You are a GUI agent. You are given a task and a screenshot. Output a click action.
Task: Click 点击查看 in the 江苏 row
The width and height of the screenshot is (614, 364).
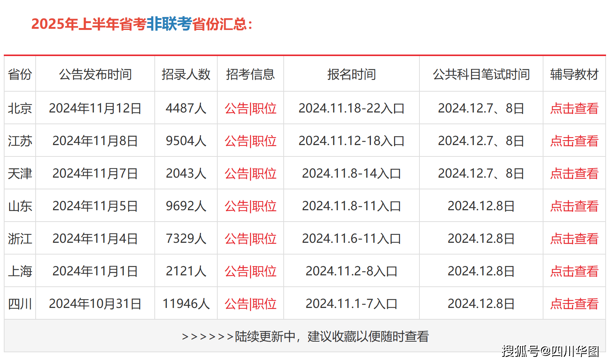pyautogui.click(x=574, y=141)
